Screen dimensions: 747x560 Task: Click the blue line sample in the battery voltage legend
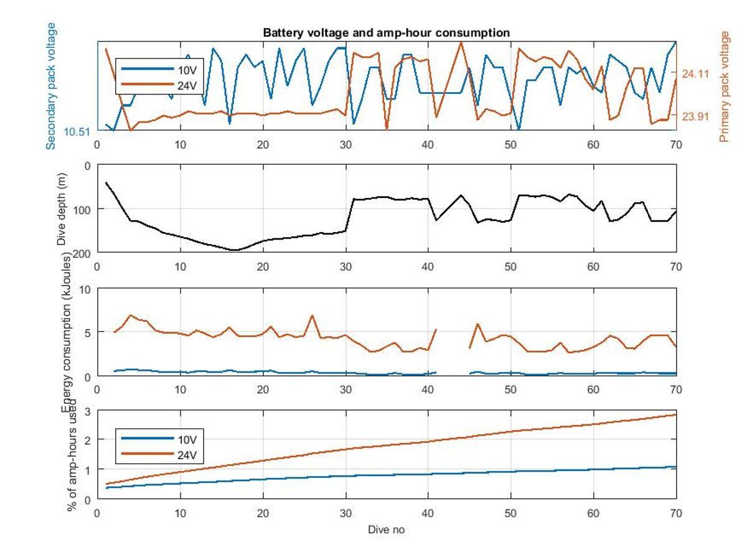[x=147, y=69]
